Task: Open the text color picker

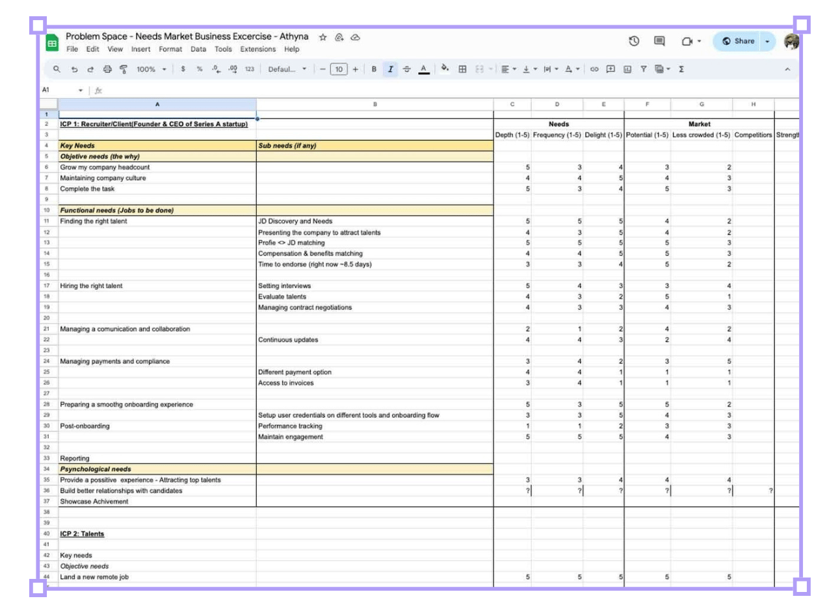Action: point(424,69)
